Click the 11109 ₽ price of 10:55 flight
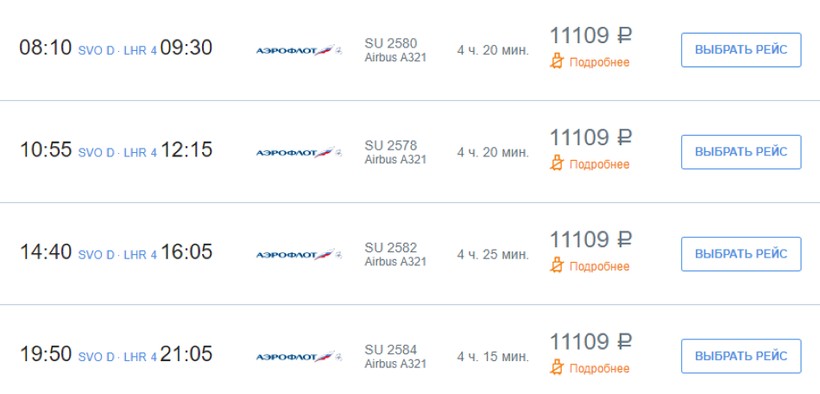Screen dimensions: 820x394 (x=590, y=138)
